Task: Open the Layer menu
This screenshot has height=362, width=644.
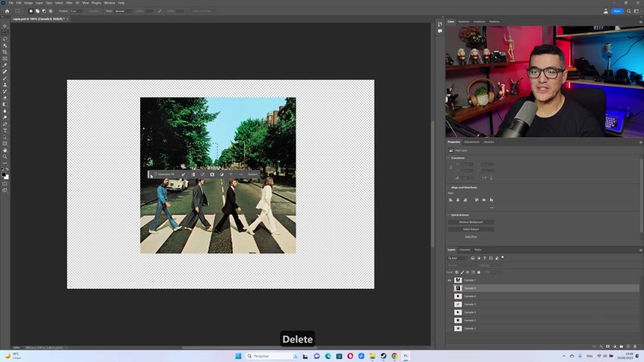Action: coord(39,3)
